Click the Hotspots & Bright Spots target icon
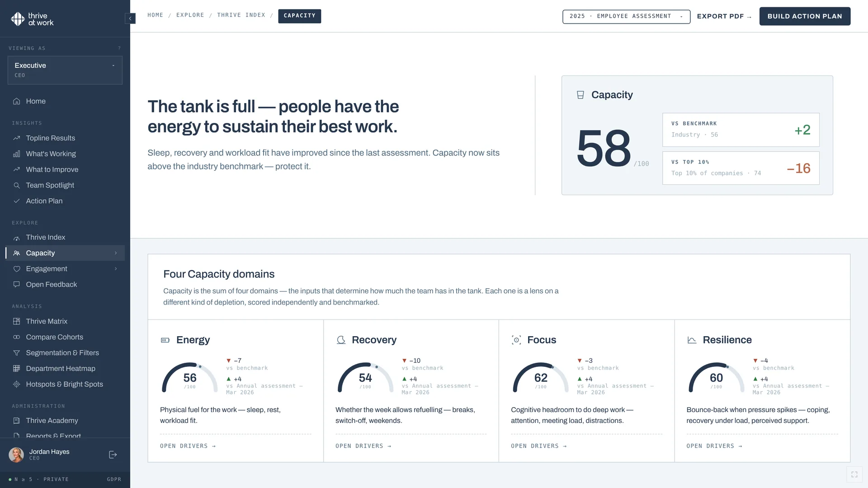 click(17, 385)
